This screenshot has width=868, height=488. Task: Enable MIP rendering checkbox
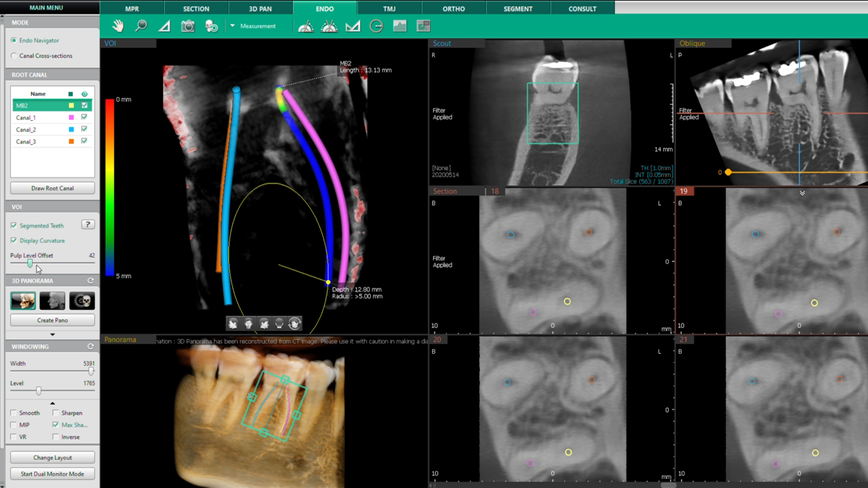(x=14, y=425)
